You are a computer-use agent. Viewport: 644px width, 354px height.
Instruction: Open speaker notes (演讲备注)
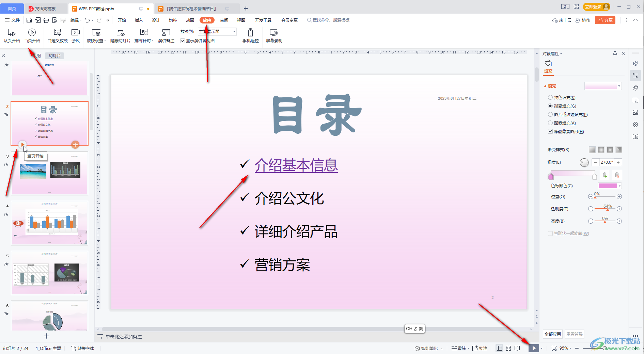click(166, 36)
